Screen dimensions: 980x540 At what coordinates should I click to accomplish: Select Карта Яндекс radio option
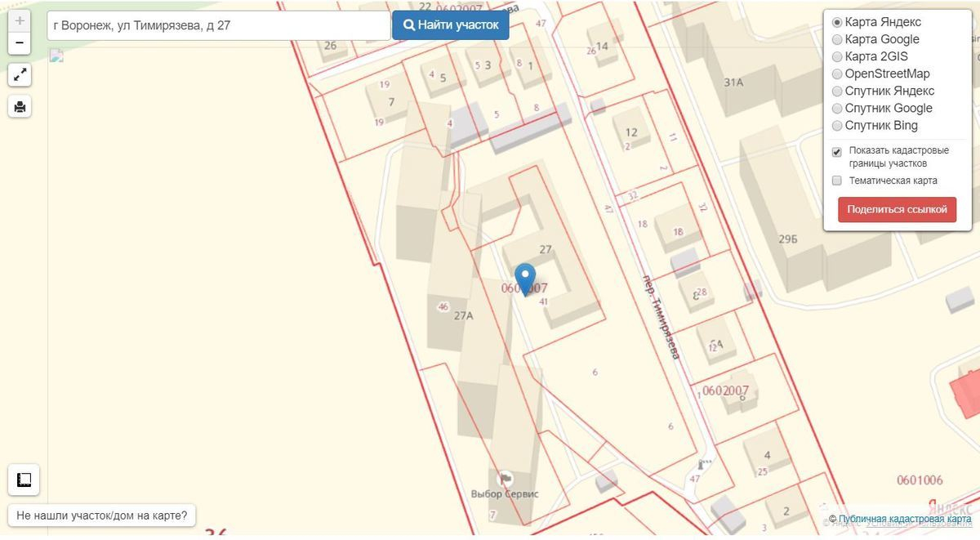click(837, 22)
